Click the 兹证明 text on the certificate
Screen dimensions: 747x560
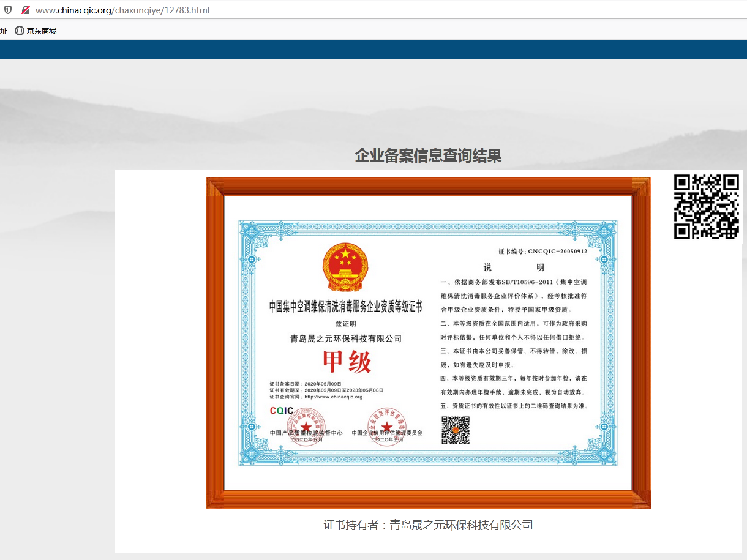pyautogui.click(x=345, y=323)
